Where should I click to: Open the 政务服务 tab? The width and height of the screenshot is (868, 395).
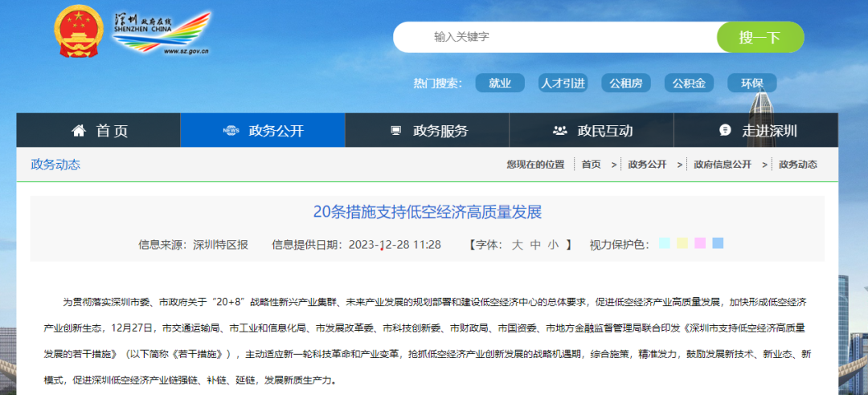tap(428, 131)
